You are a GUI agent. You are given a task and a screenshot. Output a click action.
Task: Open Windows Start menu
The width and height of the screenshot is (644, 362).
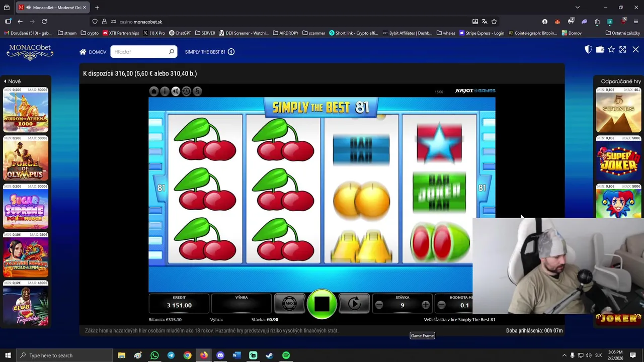tap(8, 355)
